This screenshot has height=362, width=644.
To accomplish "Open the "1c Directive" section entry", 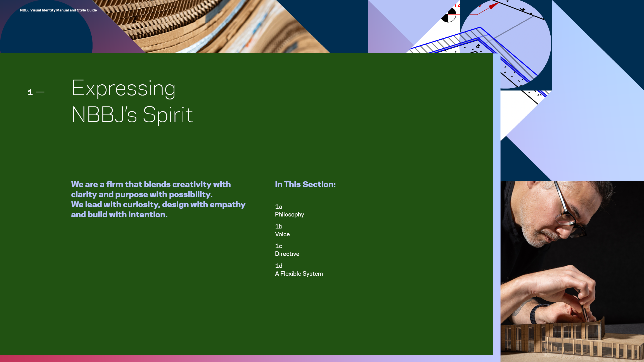I will [287, 250].
